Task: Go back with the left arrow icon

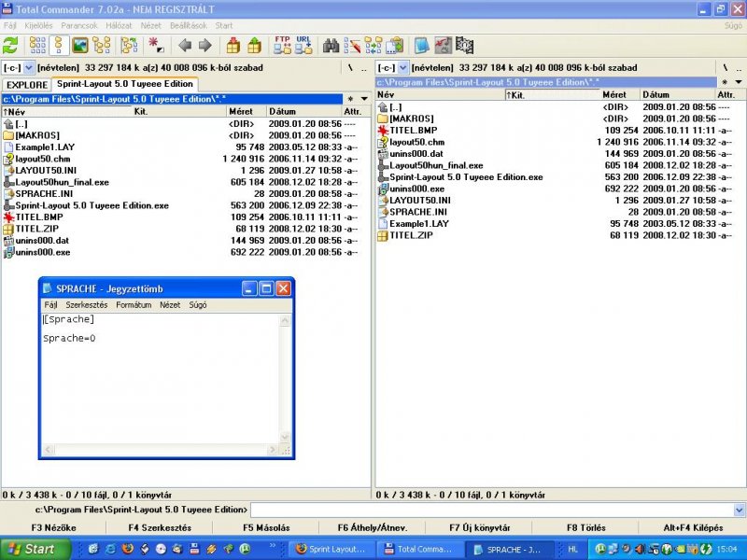Action: [x=184, y=46]
